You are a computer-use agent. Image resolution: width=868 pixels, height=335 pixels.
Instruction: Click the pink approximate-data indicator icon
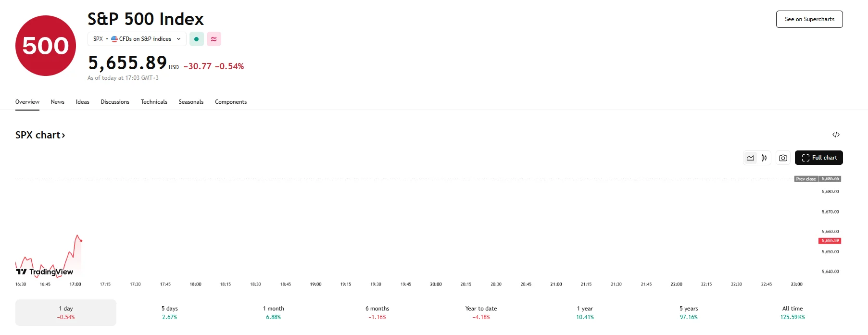214,39
